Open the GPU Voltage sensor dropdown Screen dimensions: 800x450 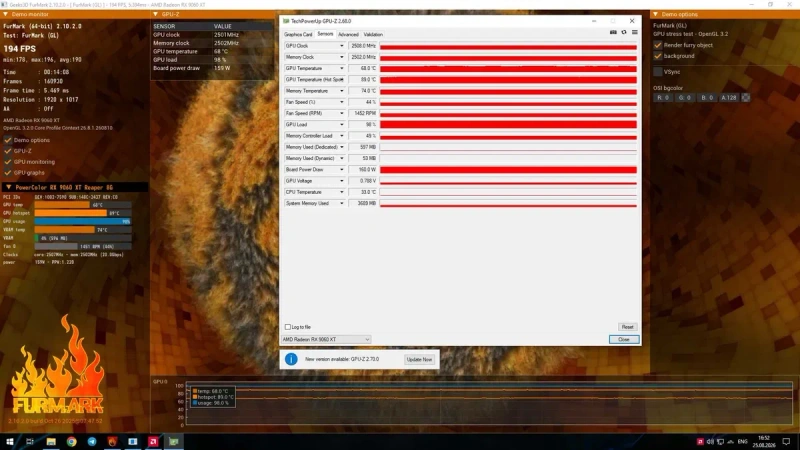pyautogui.click(x=341, y=181)
